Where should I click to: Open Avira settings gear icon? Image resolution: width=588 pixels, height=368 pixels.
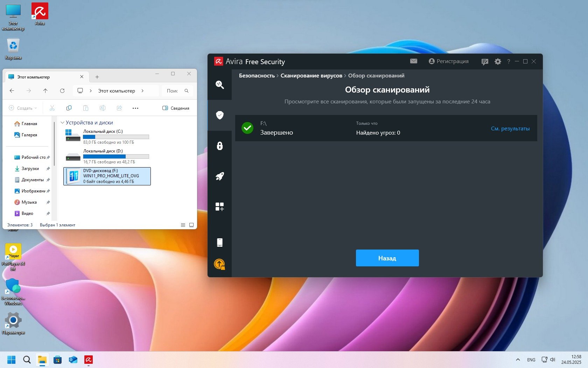pos(498,61)
